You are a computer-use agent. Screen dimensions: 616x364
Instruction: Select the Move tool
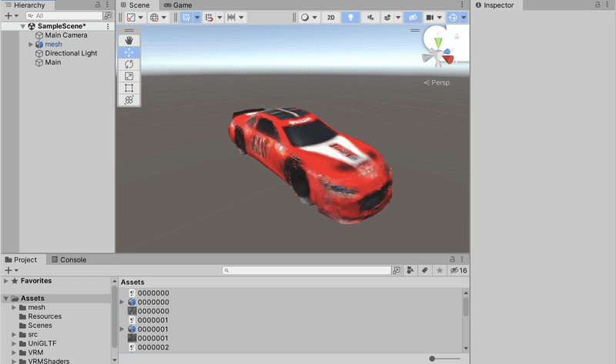(129, 52)
